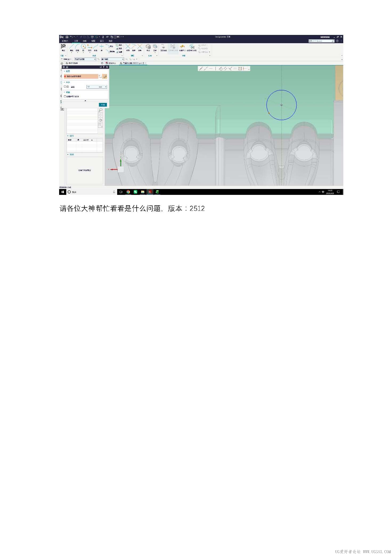The image size is (392, 555).
Task: Click the left-arrow icon beside navigator list
Action: 100,120
